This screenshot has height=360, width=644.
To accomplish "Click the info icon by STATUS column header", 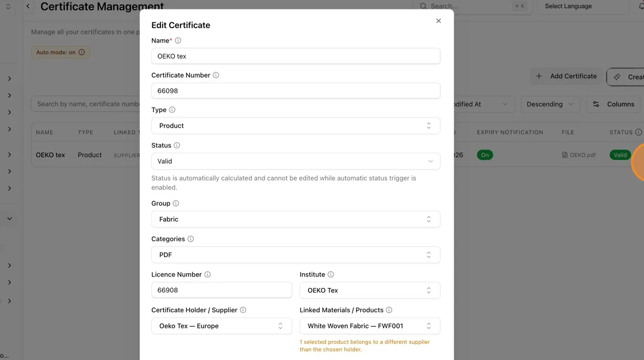I will pos(638,132).
